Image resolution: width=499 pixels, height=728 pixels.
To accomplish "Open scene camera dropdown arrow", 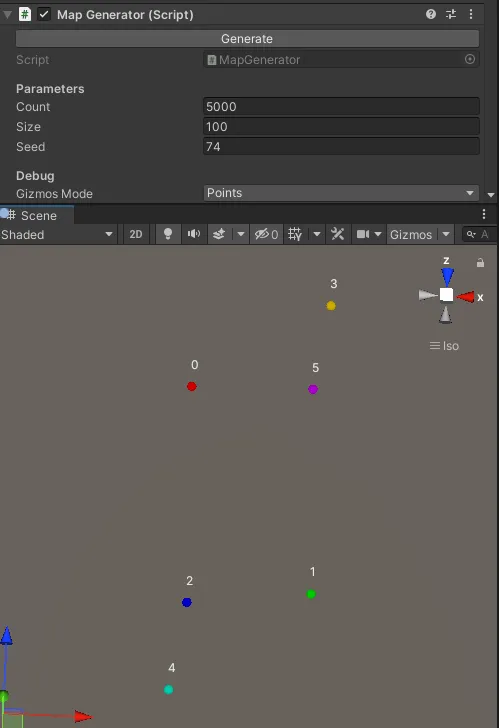I will (378, 234).
